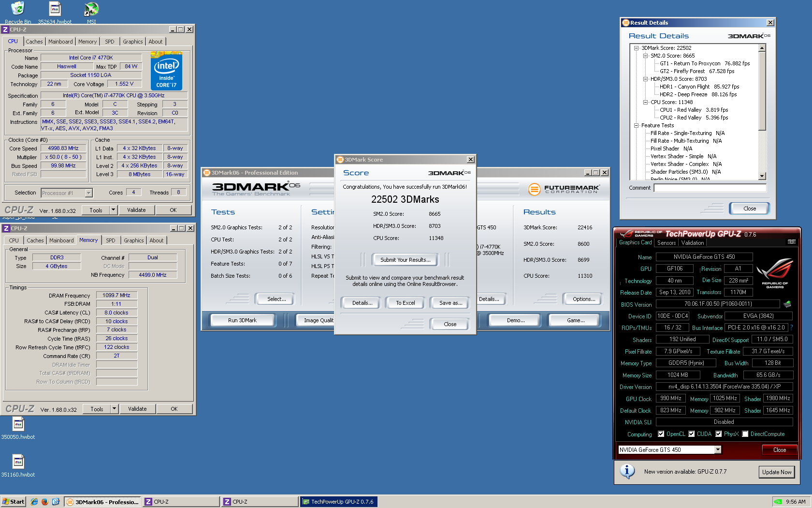Click the Result Details scrollbar down arrow
The width and height of the screenshot is (812, 508).
[762, 177]
